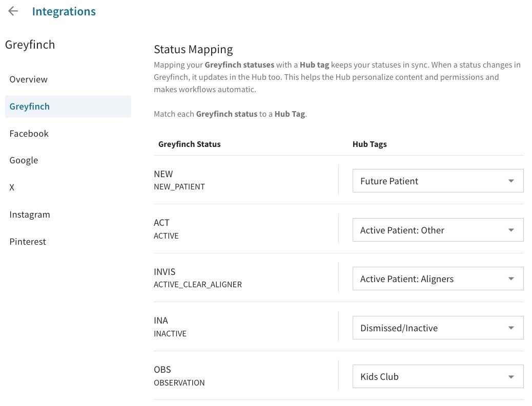Click the ACT status code
Image resolution: width=532 pixels, height=406 pixels.
(x=161, y=223)
